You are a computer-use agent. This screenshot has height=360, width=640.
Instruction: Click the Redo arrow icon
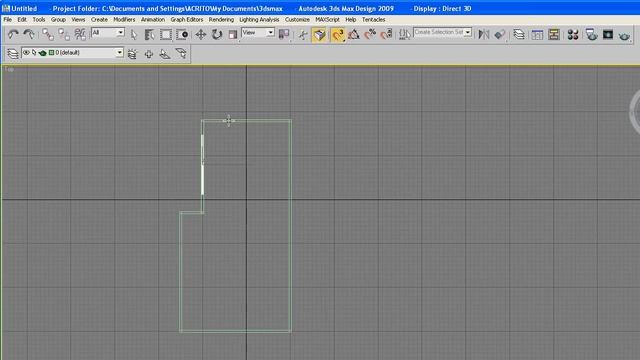29,34
